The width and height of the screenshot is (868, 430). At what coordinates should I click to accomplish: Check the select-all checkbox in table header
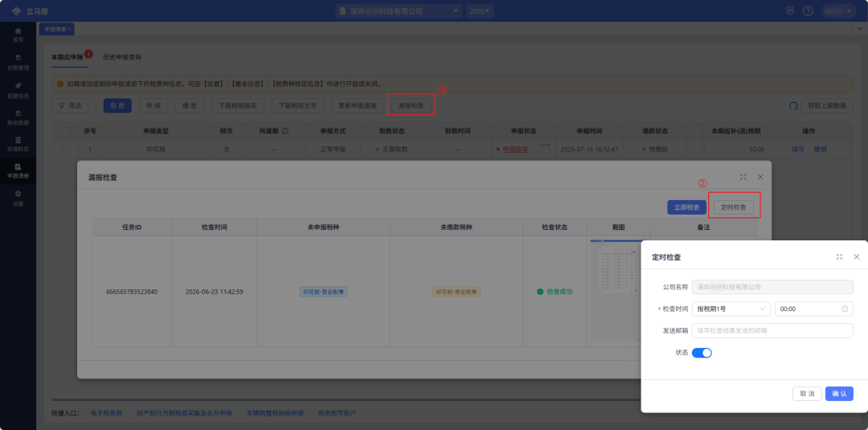65,131
